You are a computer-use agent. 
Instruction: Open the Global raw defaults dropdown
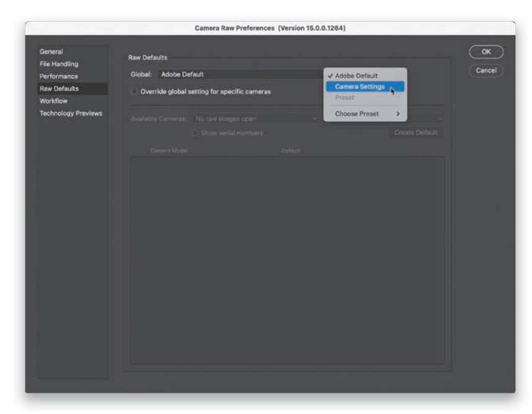(x=239, y=74)
